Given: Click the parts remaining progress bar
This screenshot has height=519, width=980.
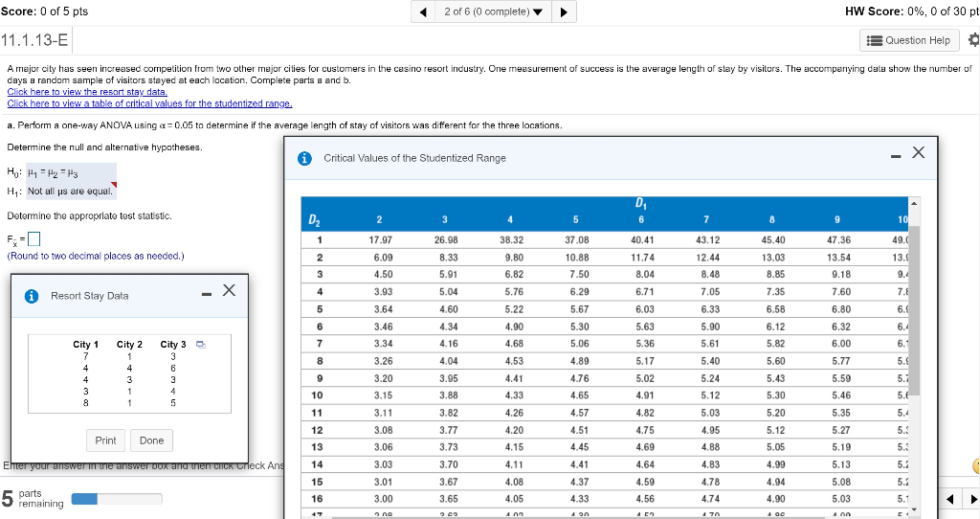Looking at the screenshot, I should pyautogui.click(x=117, y=498).
